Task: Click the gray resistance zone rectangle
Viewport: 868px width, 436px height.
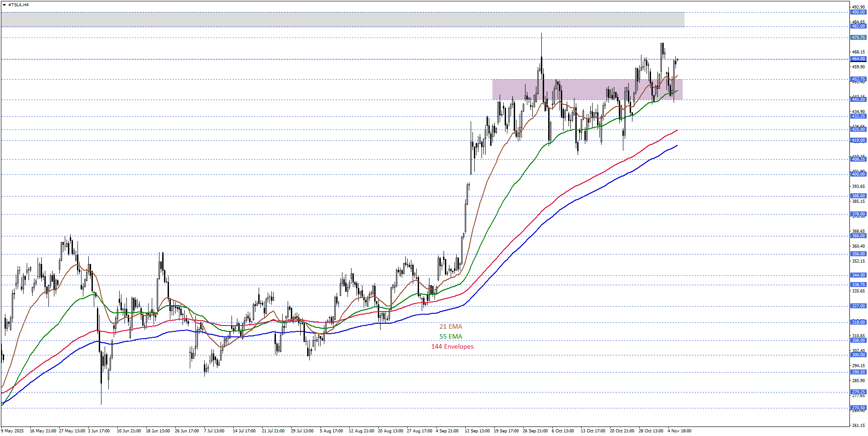Action: [x=342, y=19]
